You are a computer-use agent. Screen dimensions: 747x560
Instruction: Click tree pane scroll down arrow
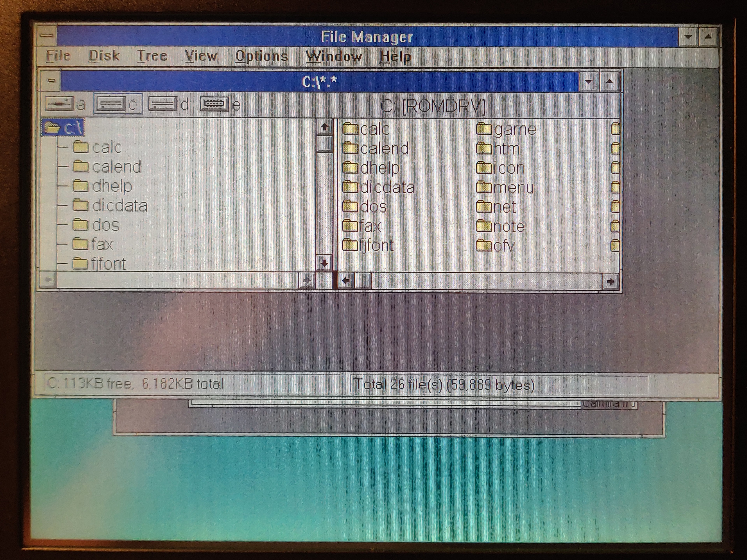tap(324, 263)
